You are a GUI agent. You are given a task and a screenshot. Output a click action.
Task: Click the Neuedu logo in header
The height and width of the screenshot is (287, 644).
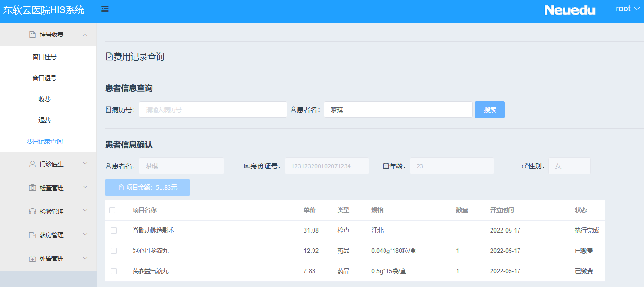[570, 10]
